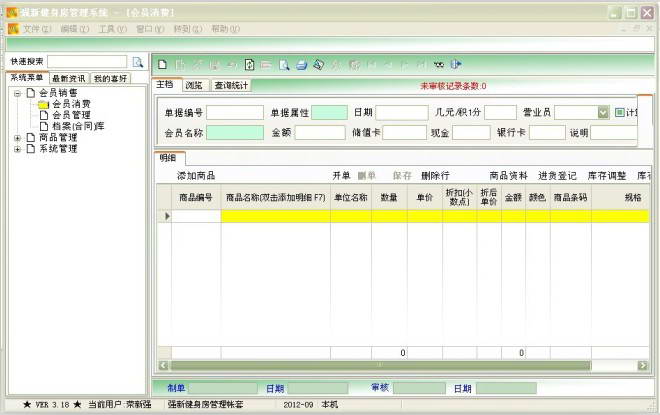Open print preview with the magnifier page icon
Screen dimensions: 660x415
click(x=284, y=64)
